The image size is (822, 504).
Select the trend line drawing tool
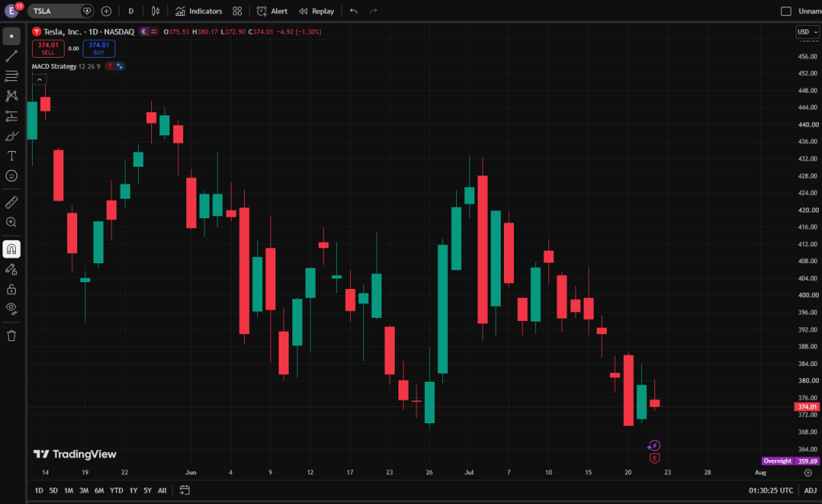11,56
